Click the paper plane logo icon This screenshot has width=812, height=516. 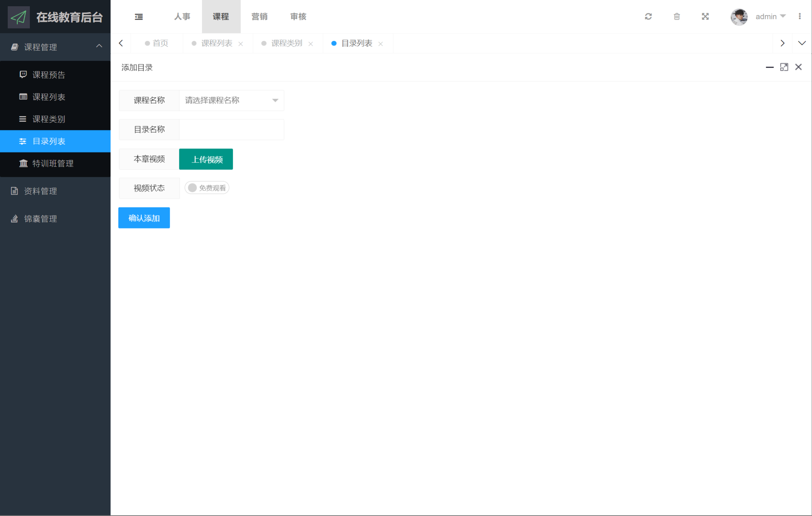[x=18, y=17]
